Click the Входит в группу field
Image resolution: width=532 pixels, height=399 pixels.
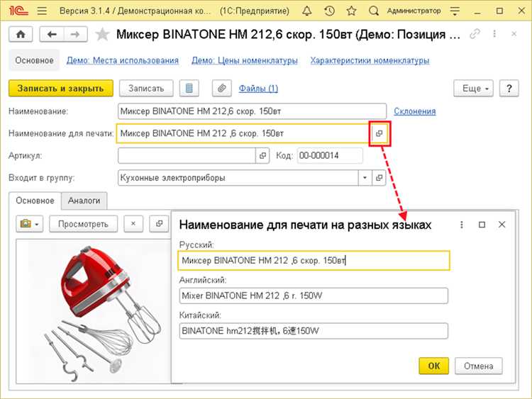(238, 178)
